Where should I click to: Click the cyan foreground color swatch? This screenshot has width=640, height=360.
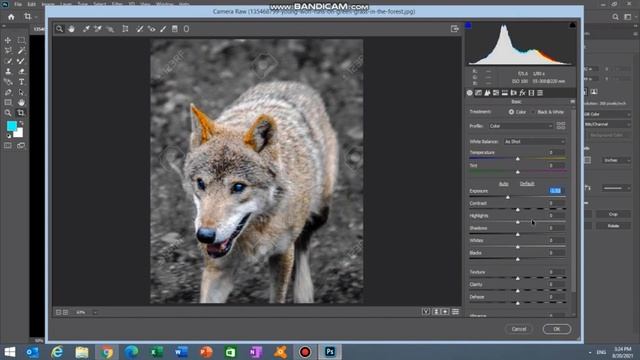pos(11,126)
